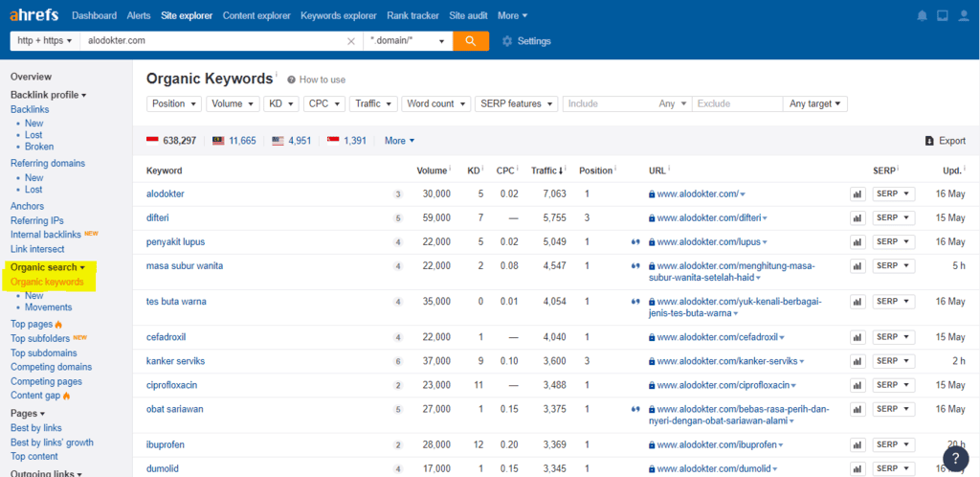Open the KD filter dropdown
The width and height of the screenshot is (980, 477).
(x=281, y=103)
